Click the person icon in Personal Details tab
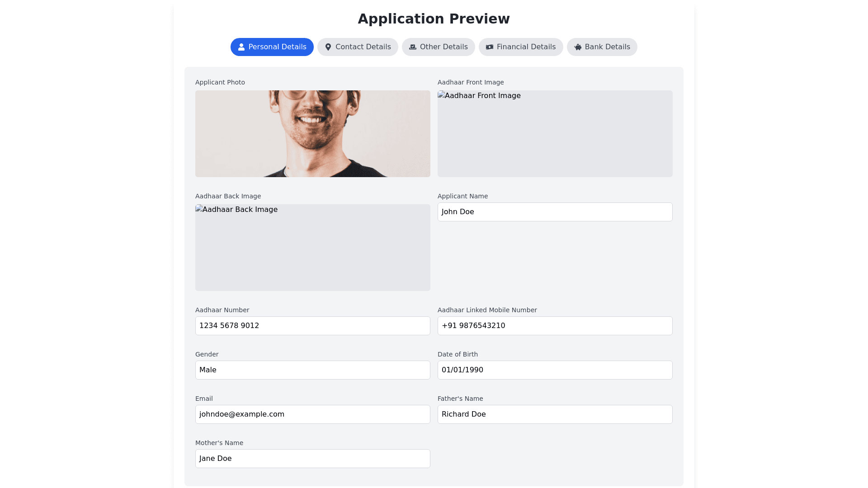Image resolution: width=868 pixels, height=488 pixels. (241, 47)
